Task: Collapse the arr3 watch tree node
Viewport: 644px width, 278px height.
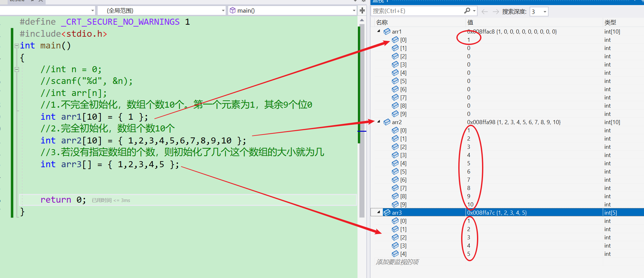Action: point(379,212)
